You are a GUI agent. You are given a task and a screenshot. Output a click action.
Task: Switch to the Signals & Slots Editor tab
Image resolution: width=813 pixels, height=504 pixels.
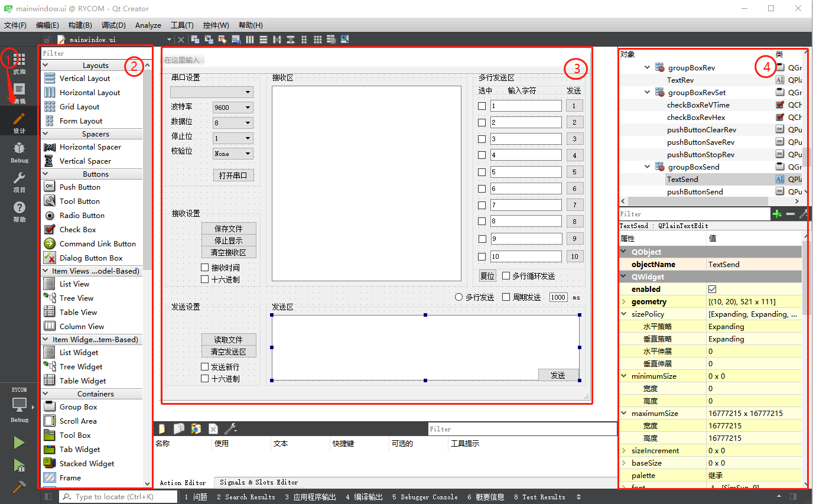click(x=258, y=482)
